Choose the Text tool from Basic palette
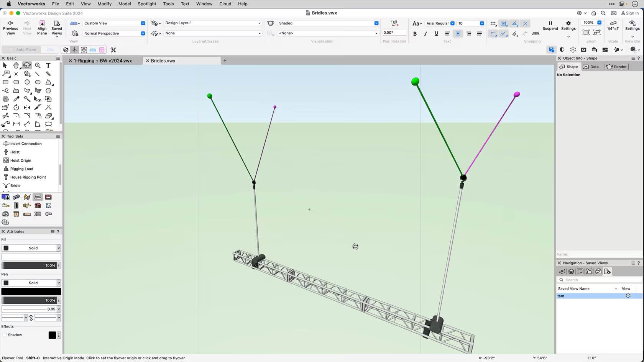 [x=48, y=66]
